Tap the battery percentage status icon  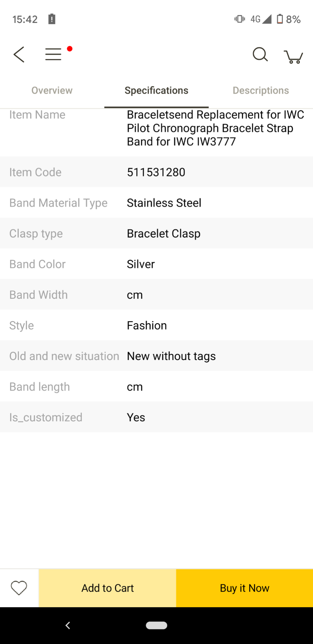click(x=288, y=19)
